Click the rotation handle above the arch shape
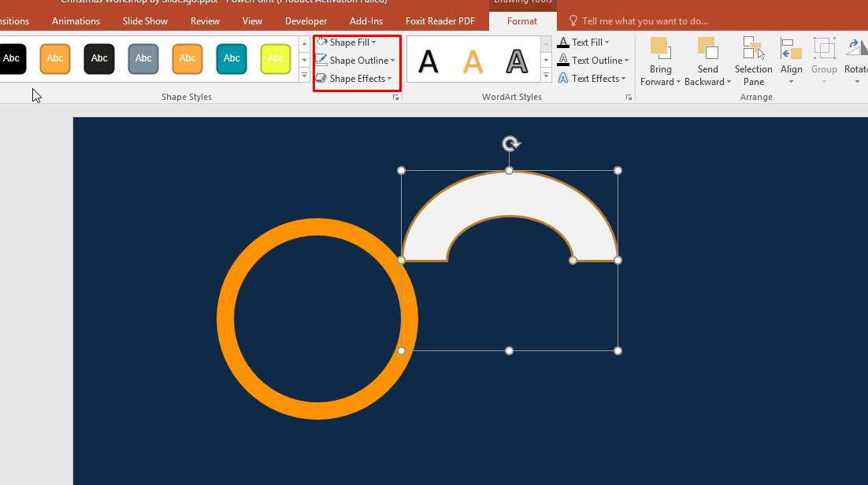The height and width of the screenshot is (485, 868). click(511, 144)
